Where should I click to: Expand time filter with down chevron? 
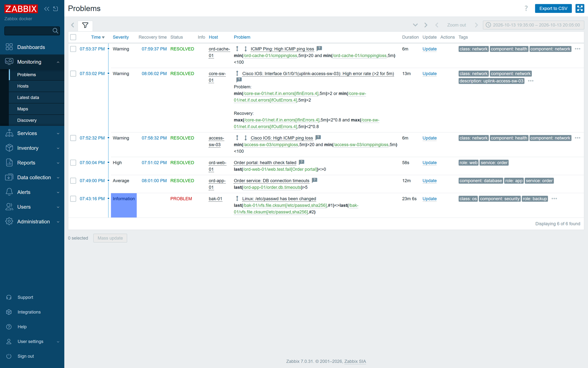[415, 25]
